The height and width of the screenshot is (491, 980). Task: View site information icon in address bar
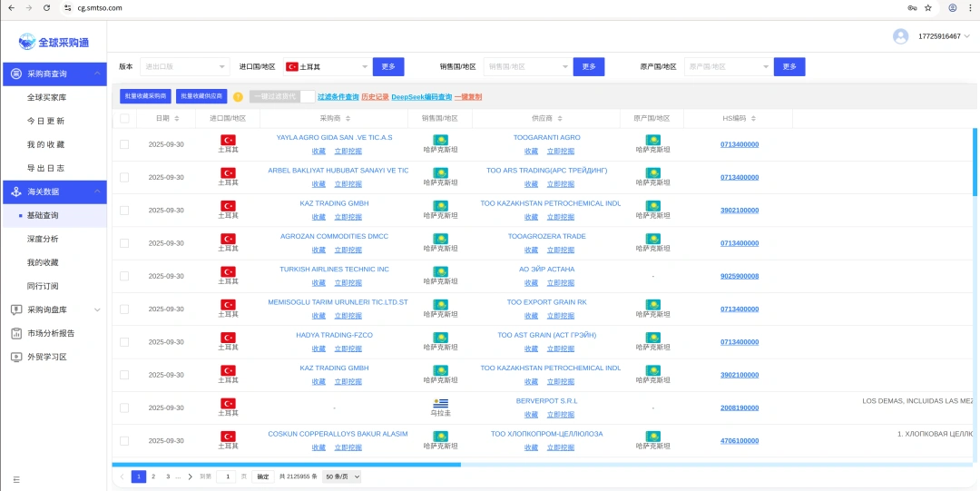click(68, 8)
